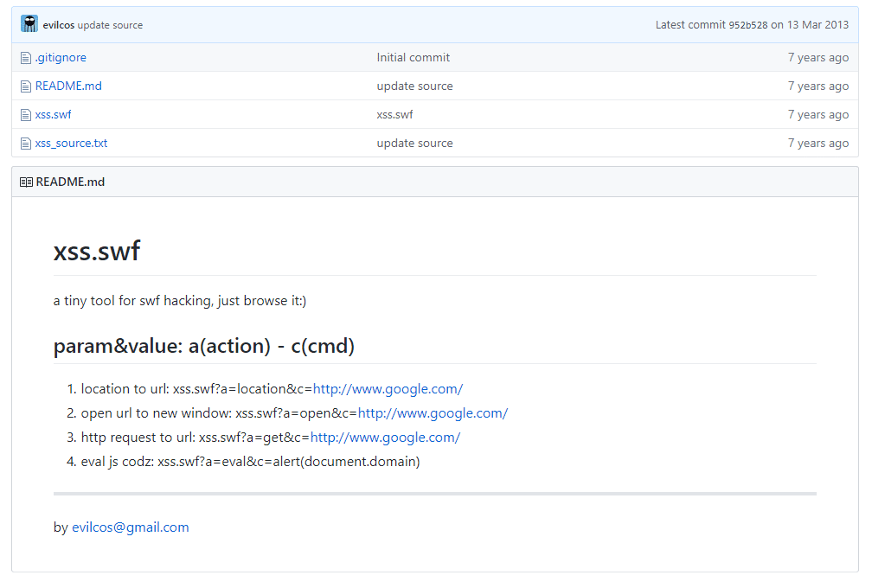Click the 'eval js codz' list item text
Image resolution: width=872 pixels, height=588 pixels.
click(x=250, y=462)
